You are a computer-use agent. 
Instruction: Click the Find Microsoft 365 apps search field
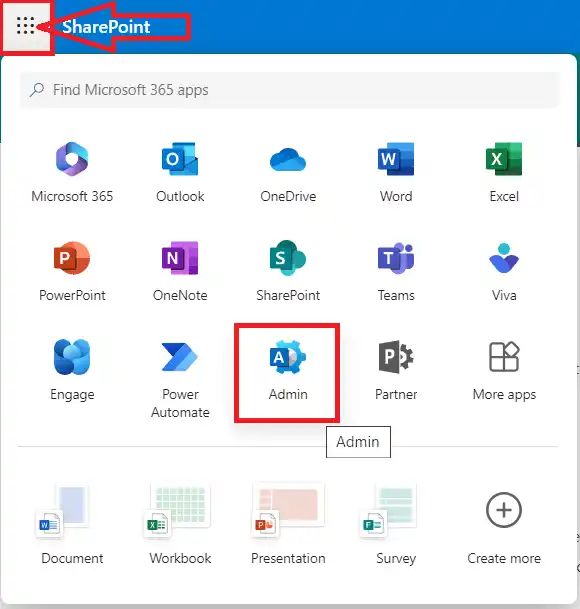(x=290, y=90)
